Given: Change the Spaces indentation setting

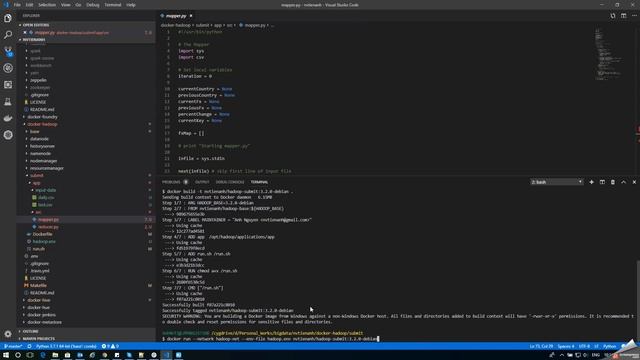Looking at the screenshot, I should 566,346.
